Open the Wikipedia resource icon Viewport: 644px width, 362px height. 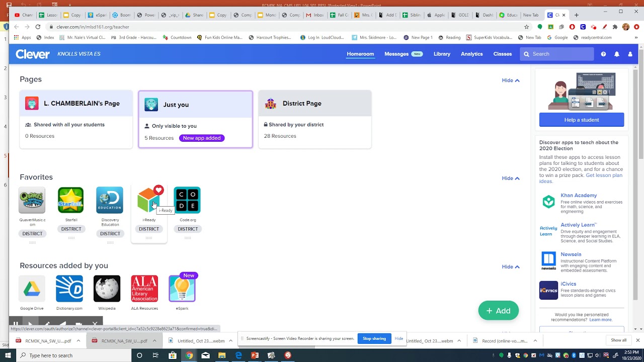click(x=107, y=289)
